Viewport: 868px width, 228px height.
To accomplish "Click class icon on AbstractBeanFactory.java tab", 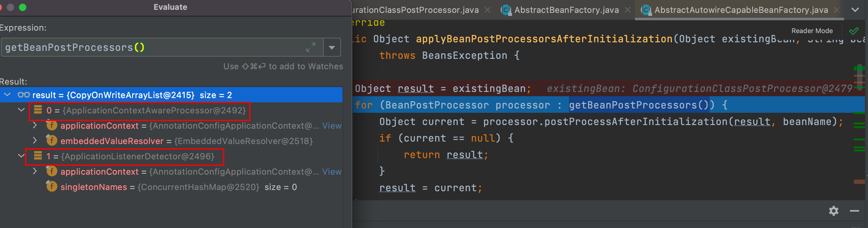I will coord(506,10).
